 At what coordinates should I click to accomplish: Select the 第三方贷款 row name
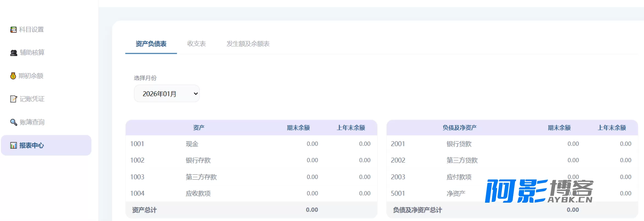462,160
